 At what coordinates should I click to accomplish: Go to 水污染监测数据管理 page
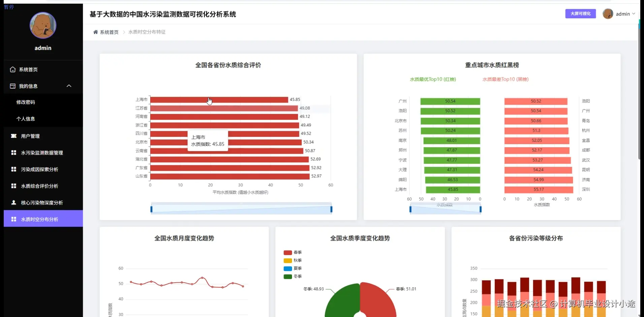pyautogui.click(x=43, y=153)
